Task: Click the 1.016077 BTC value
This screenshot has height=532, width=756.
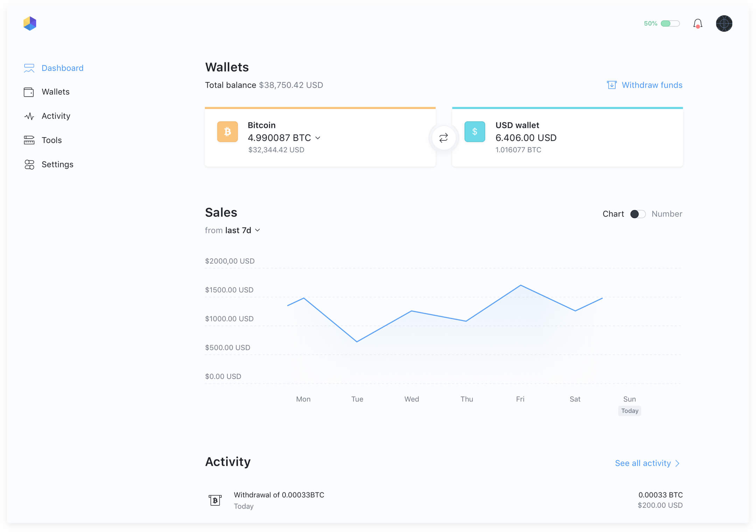Action: tap(518, 150)
